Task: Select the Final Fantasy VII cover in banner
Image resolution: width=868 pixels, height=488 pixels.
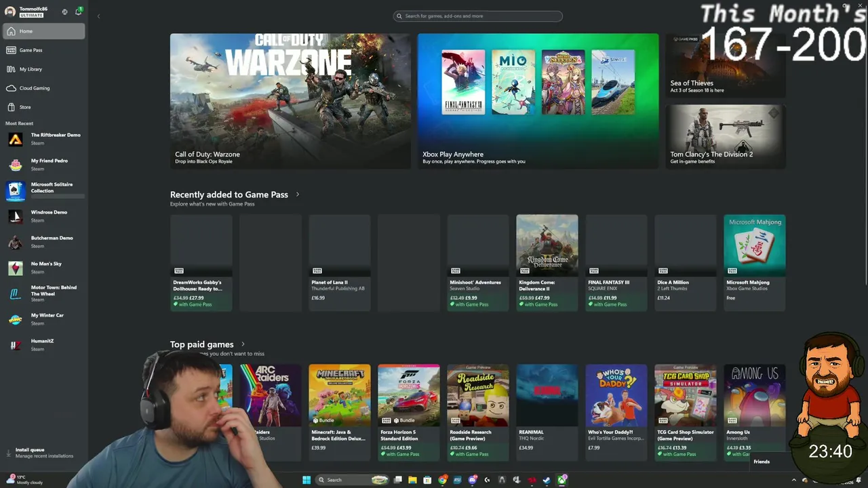Action: (463, 82)
